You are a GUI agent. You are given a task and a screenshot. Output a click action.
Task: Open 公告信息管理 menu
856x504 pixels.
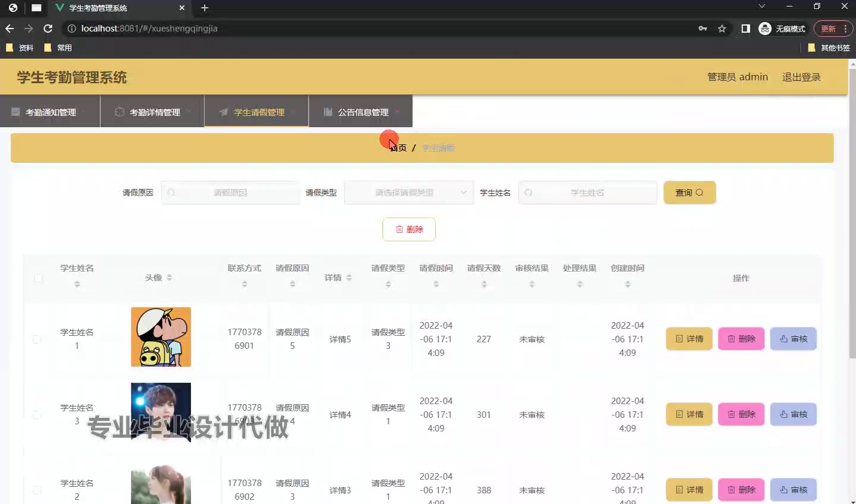[361, 112]
